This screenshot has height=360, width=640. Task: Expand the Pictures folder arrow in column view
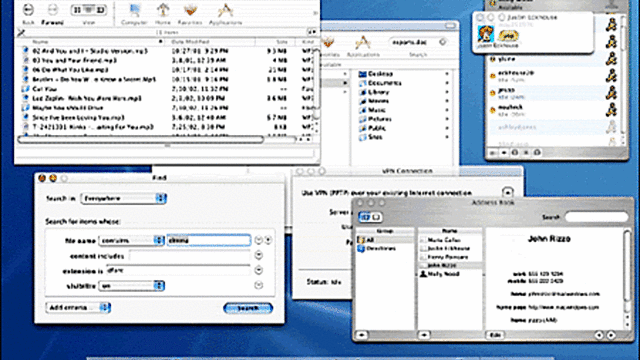(x=447, y=119)
